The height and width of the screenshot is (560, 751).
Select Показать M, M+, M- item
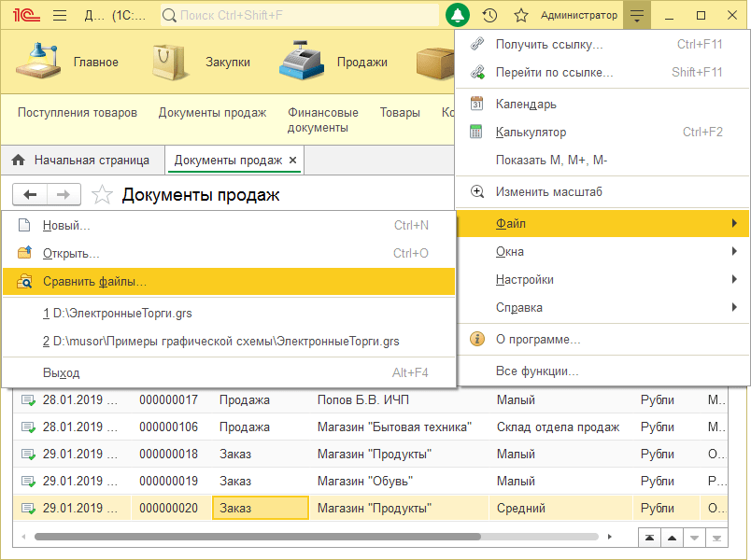tap(602, 160)
